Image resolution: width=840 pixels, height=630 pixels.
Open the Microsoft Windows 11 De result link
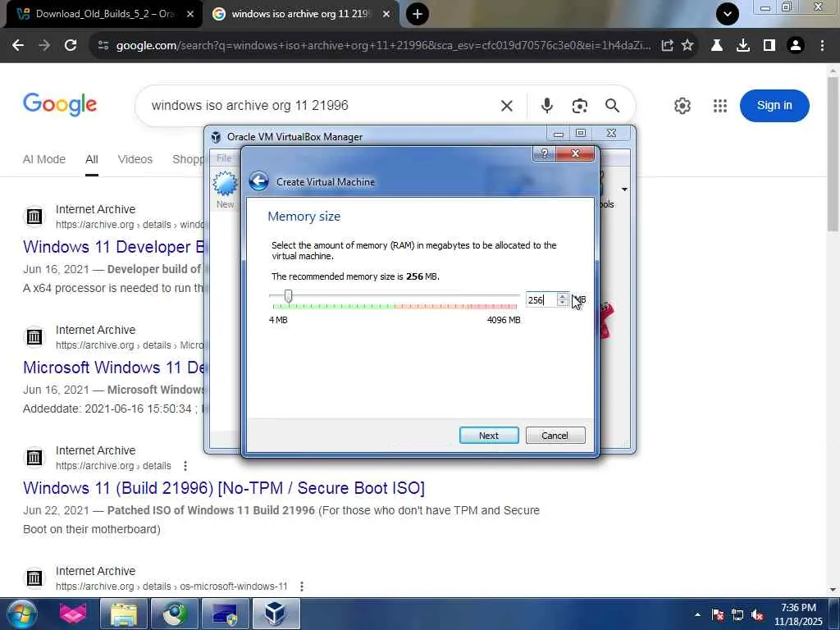113,367
